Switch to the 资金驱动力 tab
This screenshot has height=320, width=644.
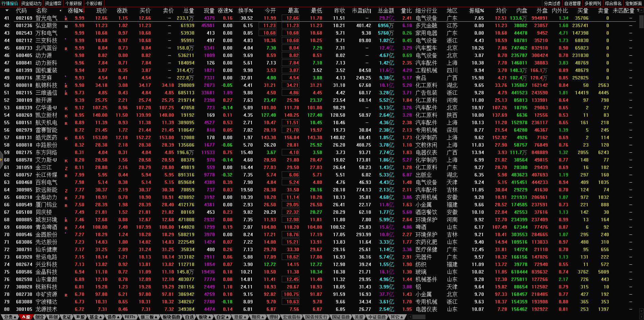pyautogui.click(x=31, y=3)
